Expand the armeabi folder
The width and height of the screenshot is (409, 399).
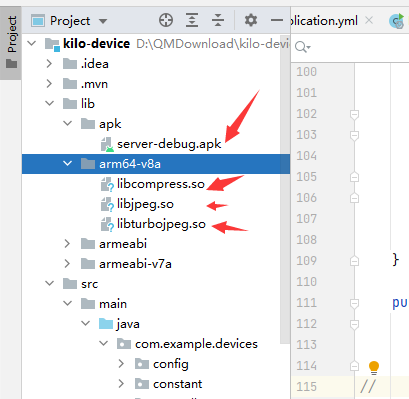[x=67, y=244]
